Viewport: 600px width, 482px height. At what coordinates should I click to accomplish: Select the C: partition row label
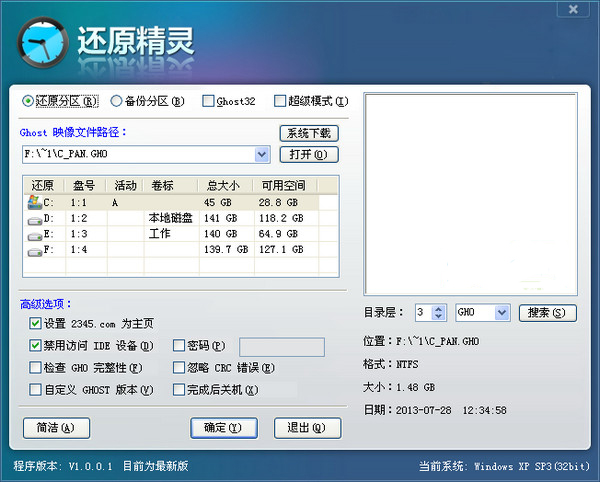click(49, 202)
